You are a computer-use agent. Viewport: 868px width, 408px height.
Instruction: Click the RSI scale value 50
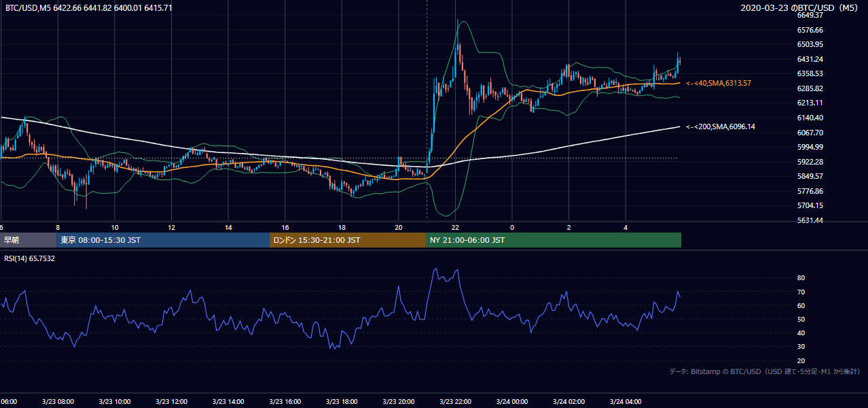pos(801,319)
